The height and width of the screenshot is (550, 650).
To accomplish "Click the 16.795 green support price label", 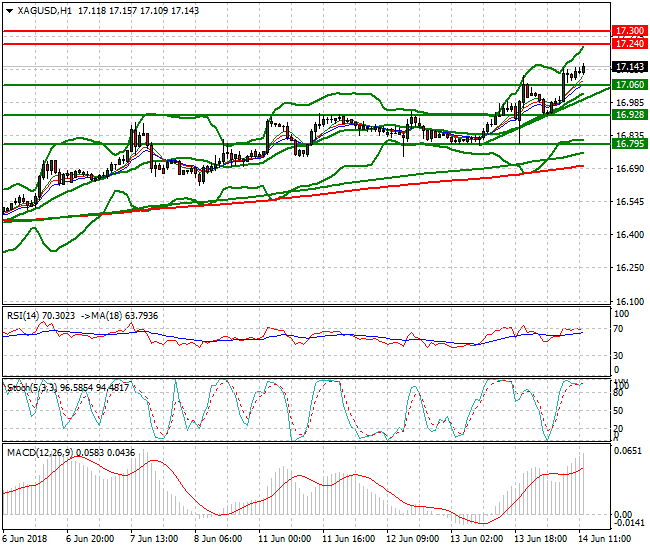I will (x=629, y=144).
